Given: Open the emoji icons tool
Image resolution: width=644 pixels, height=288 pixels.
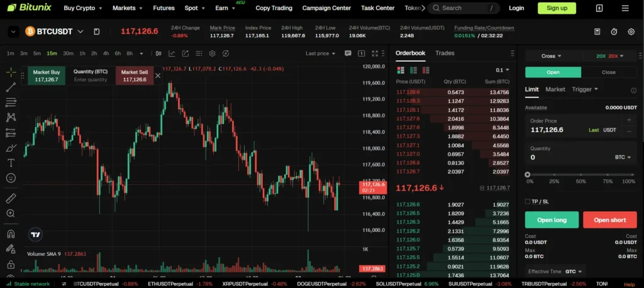Looking at the screenshot, I should [x=11, y=178].
